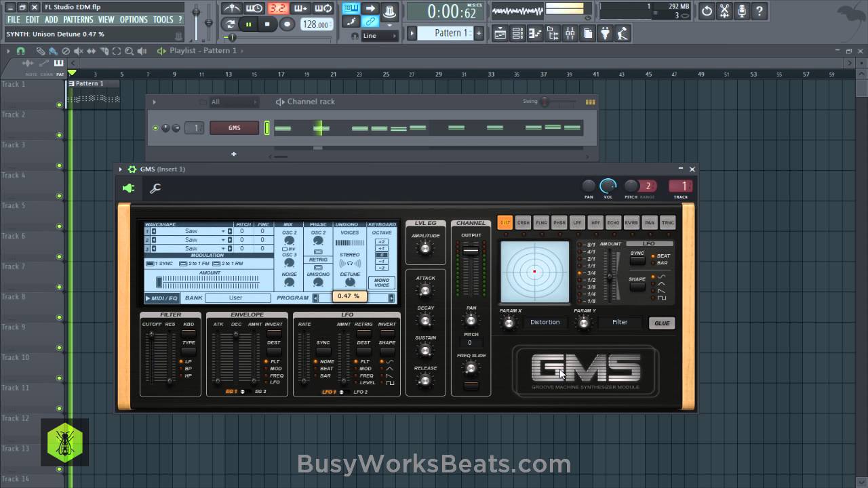Image resolution: width=868 pixels, height=488 pixels.
Task: Enable 2 to 1 RM modulation checkbox
Action: [216, 264]
